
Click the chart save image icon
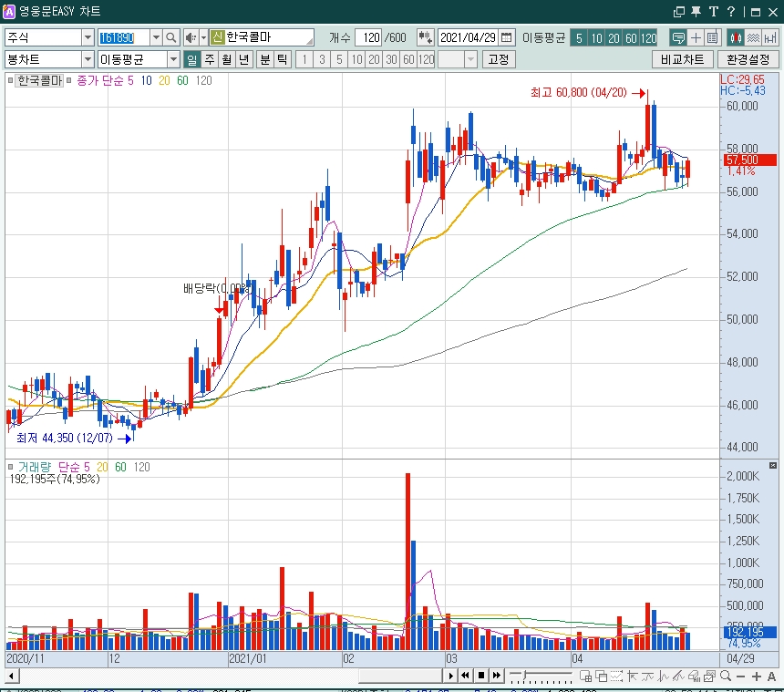coord(709,677)
